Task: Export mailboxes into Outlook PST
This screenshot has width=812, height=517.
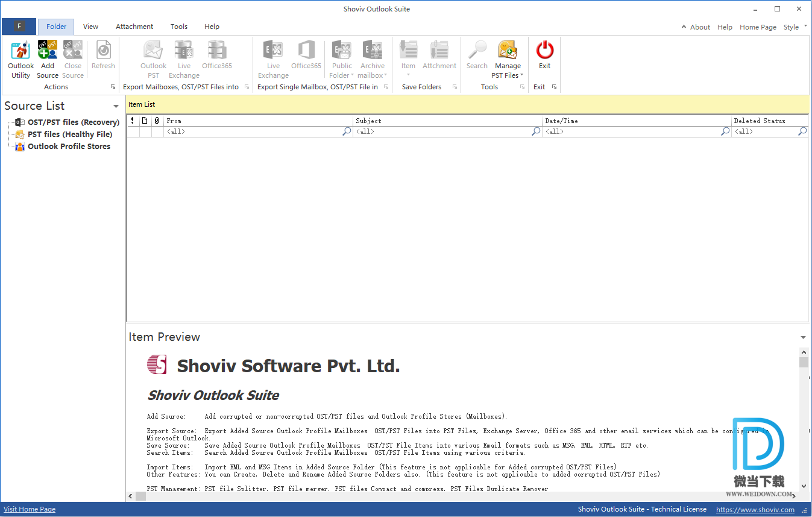Action: tap(154, 59)
